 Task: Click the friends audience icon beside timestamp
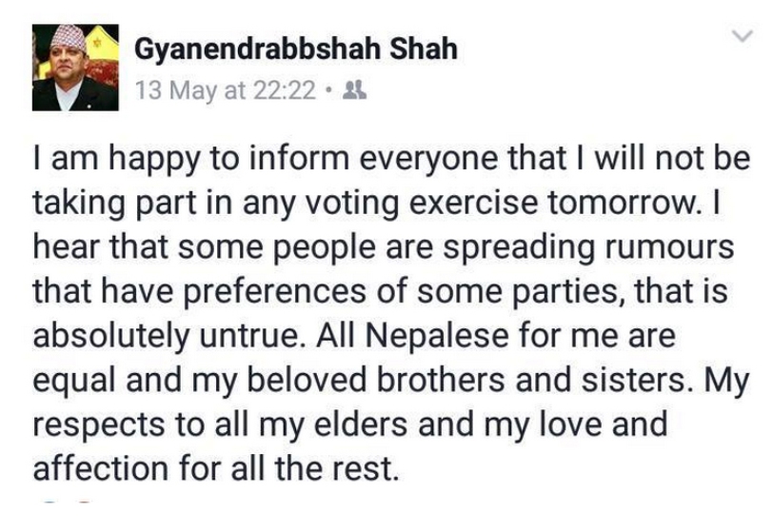[354, 91]
